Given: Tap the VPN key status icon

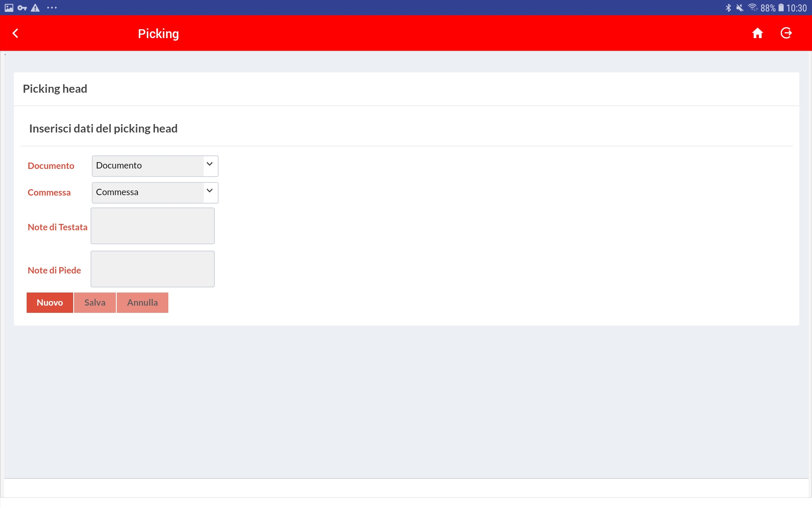Looking at the screenshot, I should click(x=22, y=8).
